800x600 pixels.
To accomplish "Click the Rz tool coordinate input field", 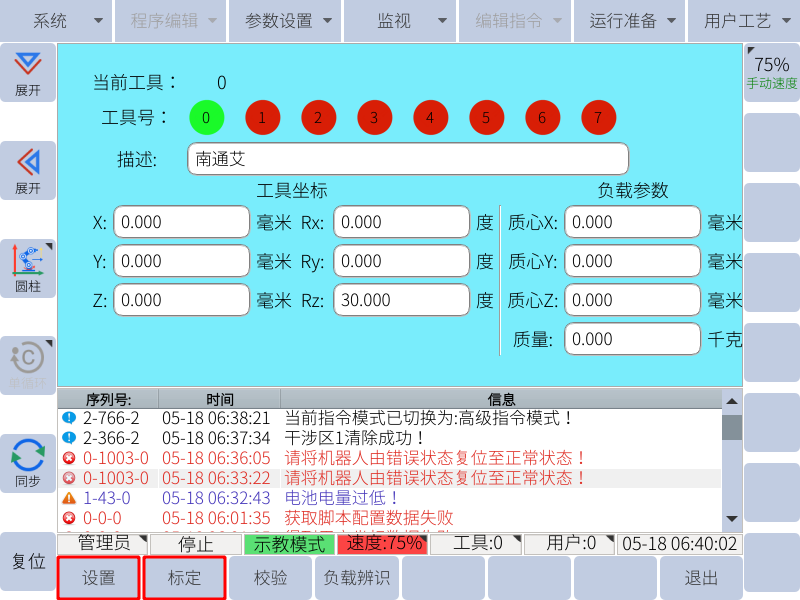I will 401,300.
